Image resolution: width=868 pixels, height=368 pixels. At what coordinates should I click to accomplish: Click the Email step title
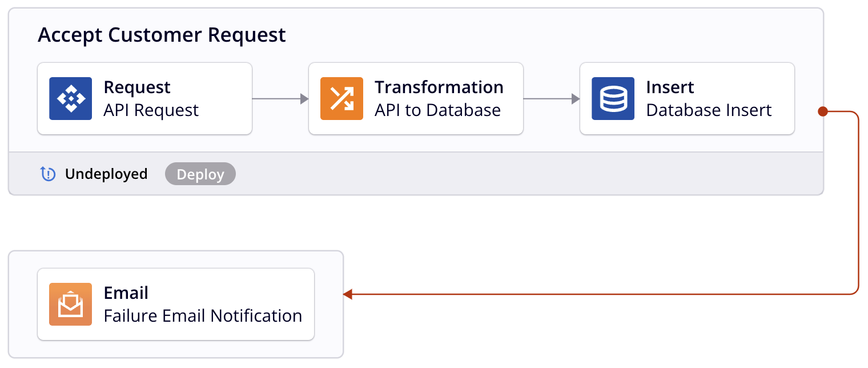pyautogui.click(x=126, y=293)
